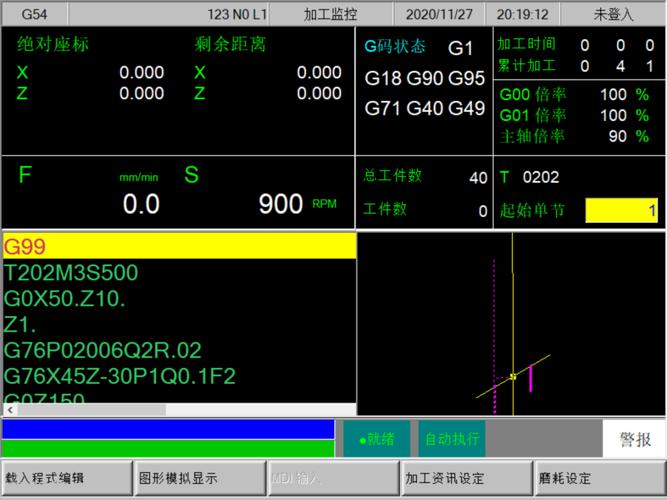This screenshot has width=667, height=500.
Task: Open 加工资讯设定 settings
Action: point(465,478)
